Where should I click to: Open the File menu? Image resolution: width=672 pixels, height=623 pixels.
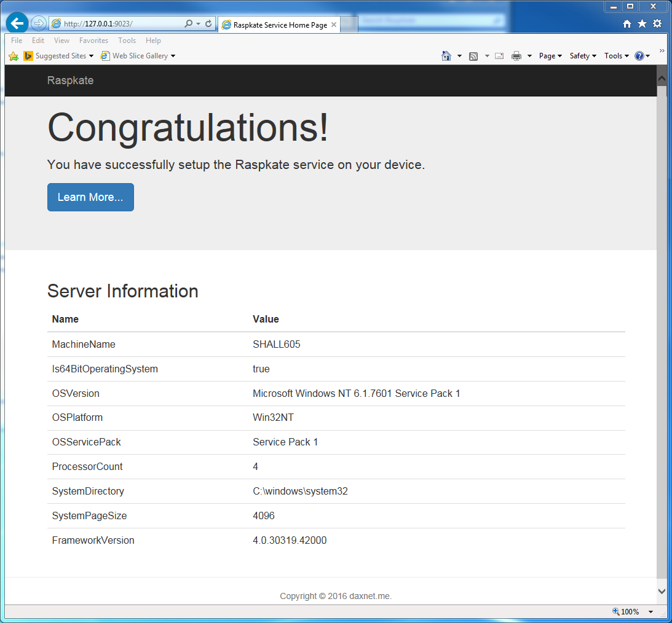(17, 41)
